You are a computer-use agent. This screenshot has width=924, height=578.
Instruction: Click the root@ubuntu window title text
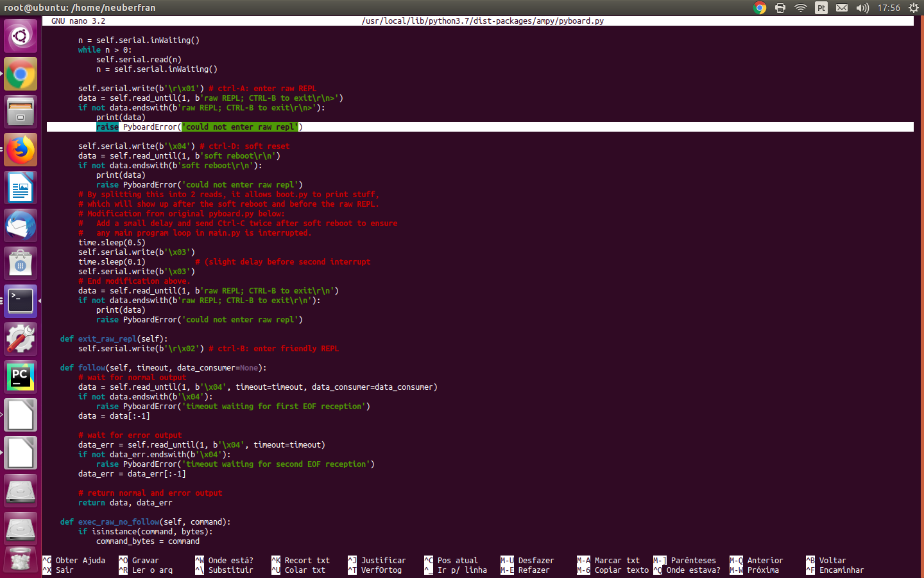pyautogui.click(x=80, y=8)
